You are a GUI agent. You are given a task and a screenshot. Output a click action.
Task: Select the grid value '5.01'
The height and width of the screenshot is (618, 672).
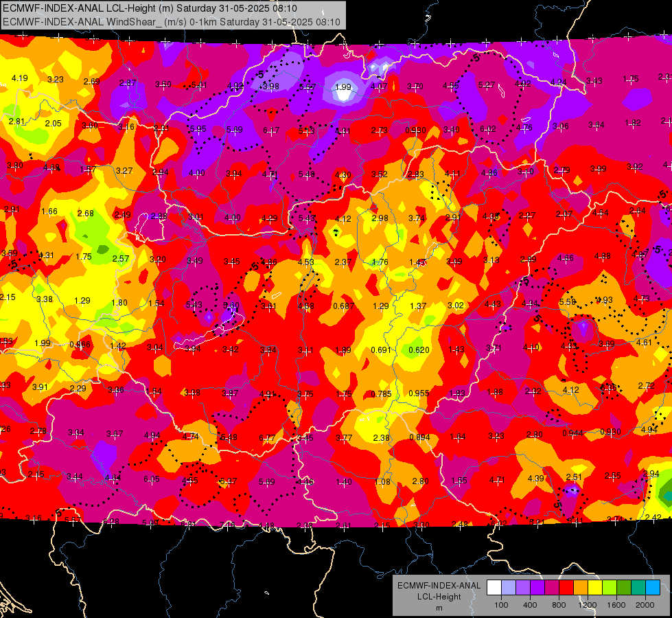click(x=199, y=85)
